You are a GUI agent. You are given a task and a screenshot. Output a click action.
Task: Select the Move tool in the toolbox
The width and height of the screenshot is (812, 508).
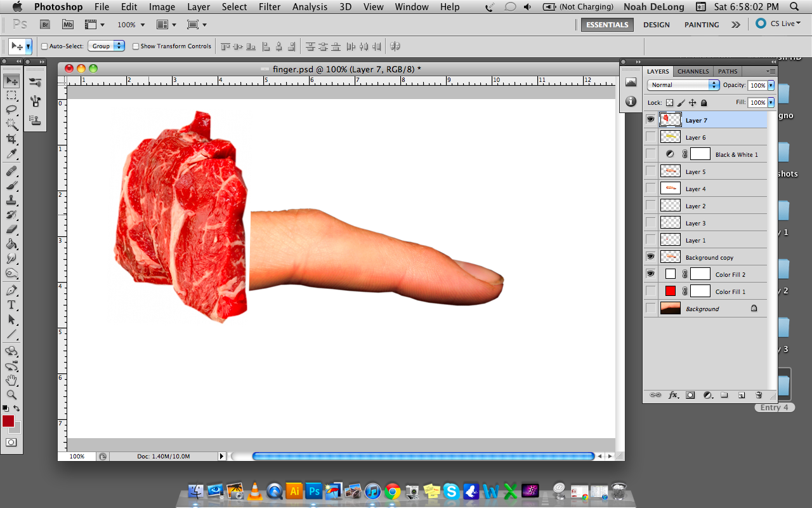coord(11,81)
